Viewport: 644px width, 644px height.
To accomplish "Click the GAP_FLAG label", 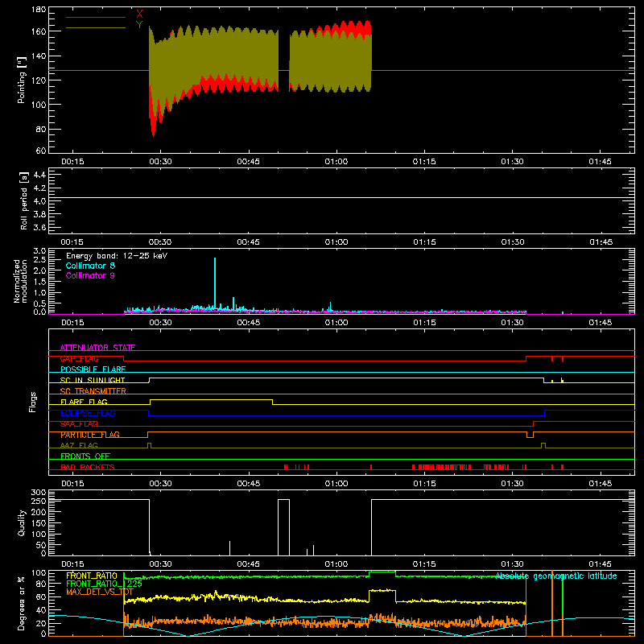I will [79, 358].
